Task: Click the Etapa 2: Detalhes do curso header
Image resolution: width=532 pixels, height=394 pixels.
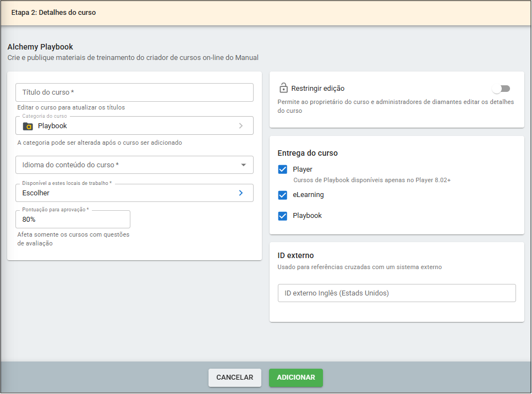Action: click(x=53, y=13)
